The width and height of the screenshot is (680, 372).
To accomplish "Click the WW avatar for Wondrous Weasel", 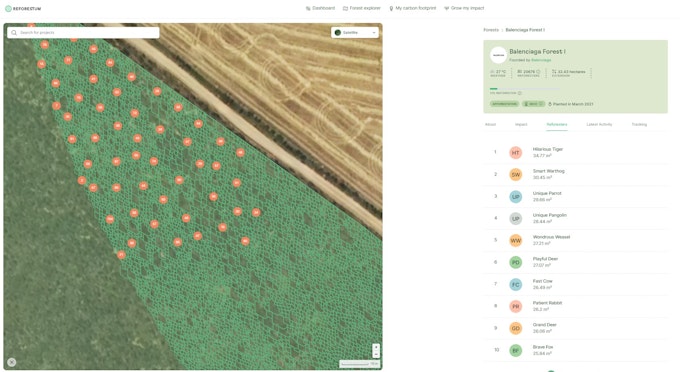I will (515, 240).
